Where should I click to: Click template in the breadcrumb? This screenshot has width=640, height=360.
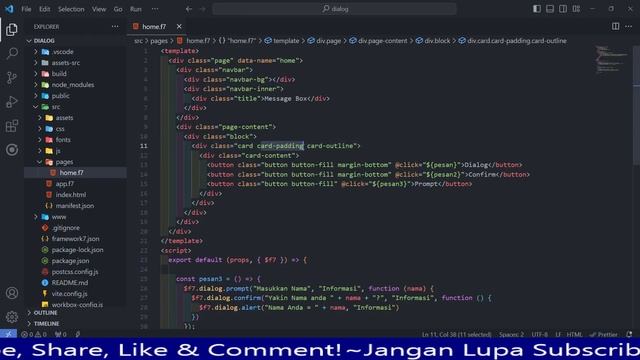(282, 41)
